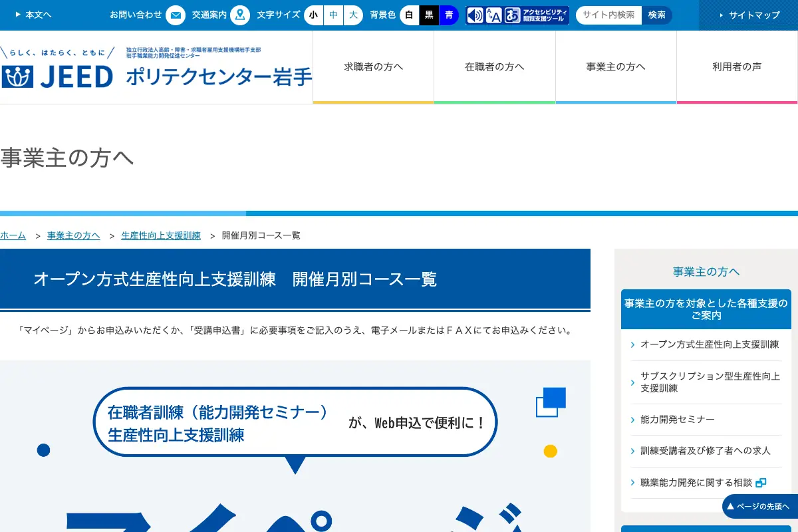Viewport: 798px width, 532px height.
Task: Open 事業主の方を対象とした各種支援のご案内 sidebar header
Action: 706,309
